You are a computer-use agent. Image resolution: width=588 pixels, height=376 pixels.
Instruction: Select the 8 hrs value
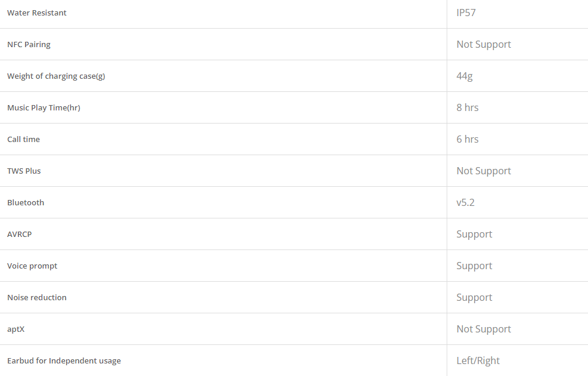click(x=468, y=107)
